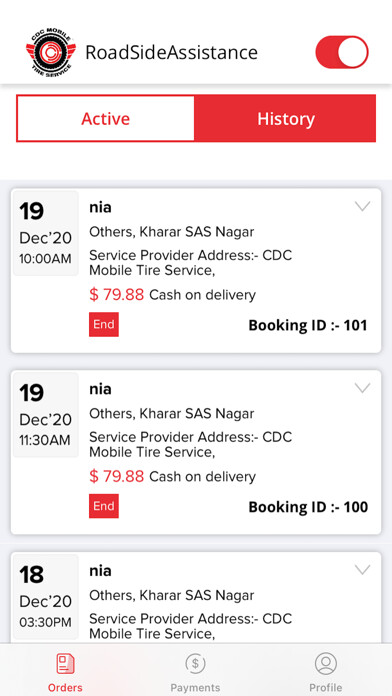Viewport: 392px width, 696px height.
Task: Open the Profile person icon
Action: (326, 664)
